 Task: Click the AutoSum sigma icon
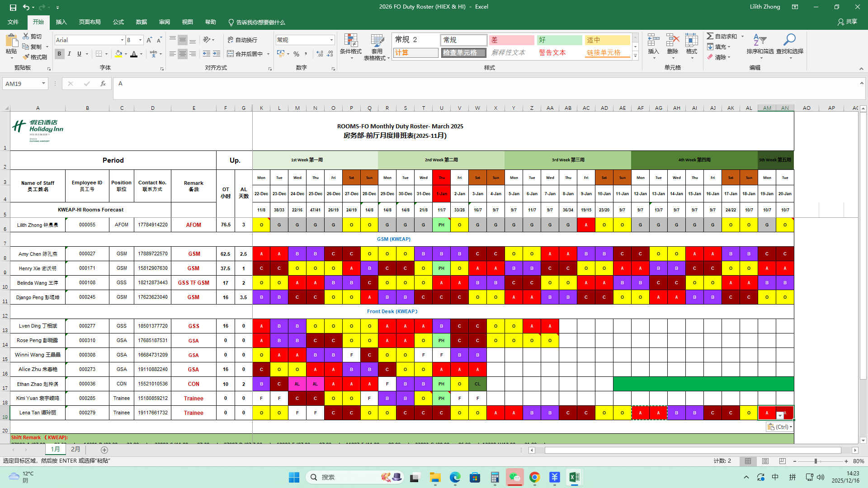(710, 36)
